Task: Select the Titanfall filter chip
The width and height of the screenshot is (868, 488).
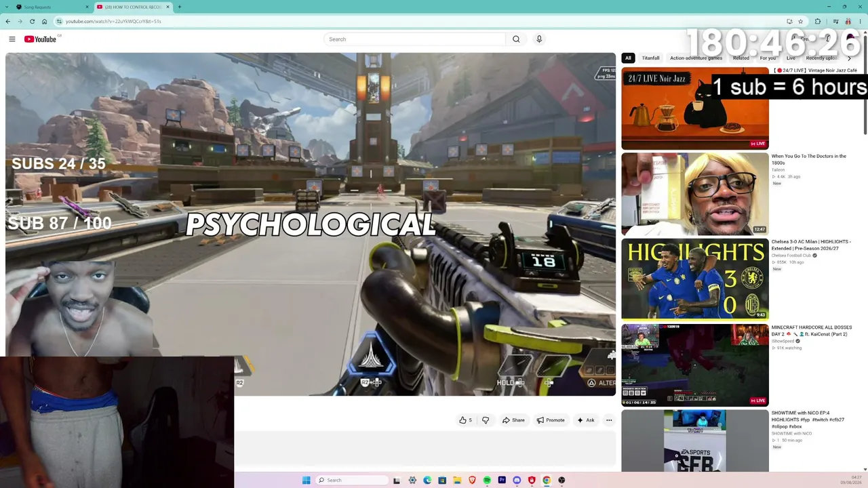Action: [x=650, y=58]
